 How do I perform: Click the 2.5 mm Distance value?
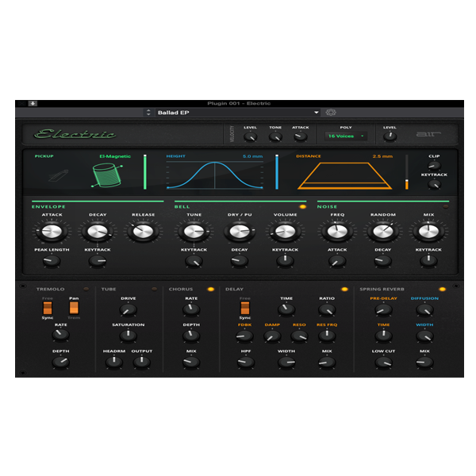click(382, 156)
